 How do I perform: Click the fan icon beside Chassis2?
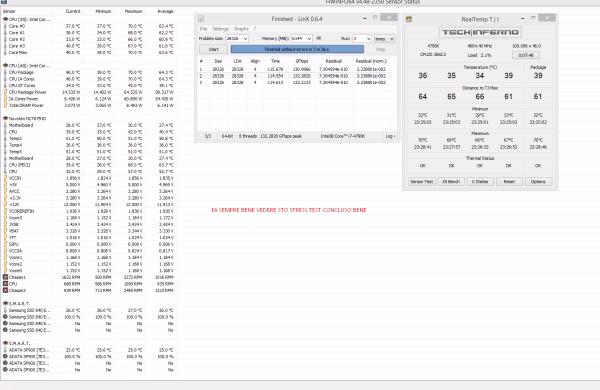(5, 290)
